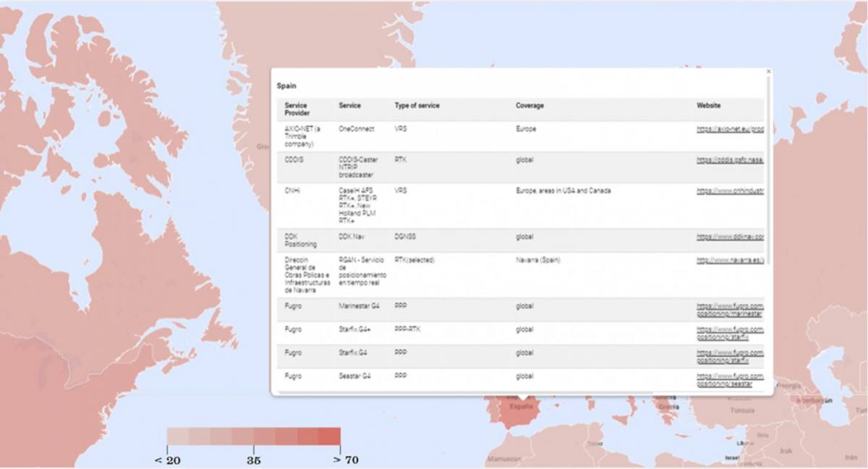Screen dimensions: 868x469
Task: Open the Seastar G4 row website link
Action: click(x=730, y=380)
